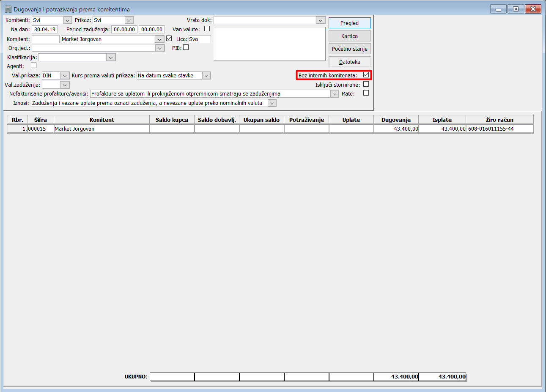Click the Komitent code input field
The width and height of the screenshot is (546, 392).
[x=46, y=39]
